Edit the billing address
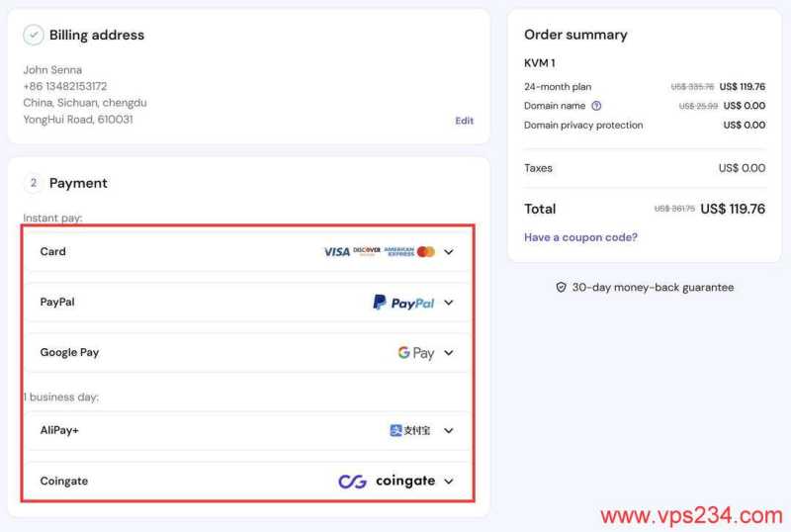The height and width of the screenshot is (532, 791). [x=464, y=121]
